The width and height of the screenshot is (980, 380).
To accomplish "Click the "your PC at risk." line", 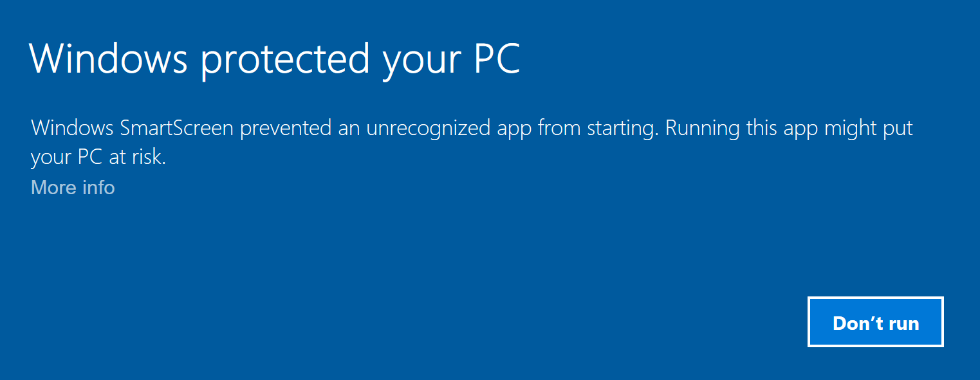I will click(x=98, y=158).
